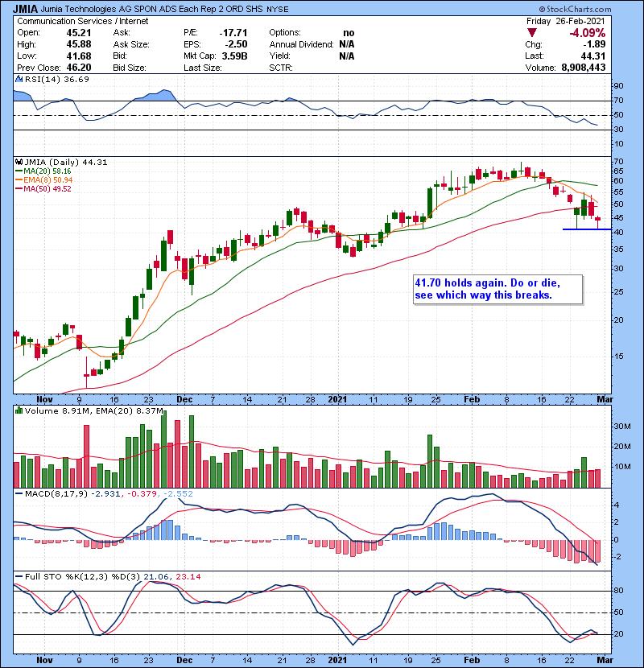The height and width of the screenshot is (668, 644).
Task: Click the Open value 45.21
Action: click(79, 33)
